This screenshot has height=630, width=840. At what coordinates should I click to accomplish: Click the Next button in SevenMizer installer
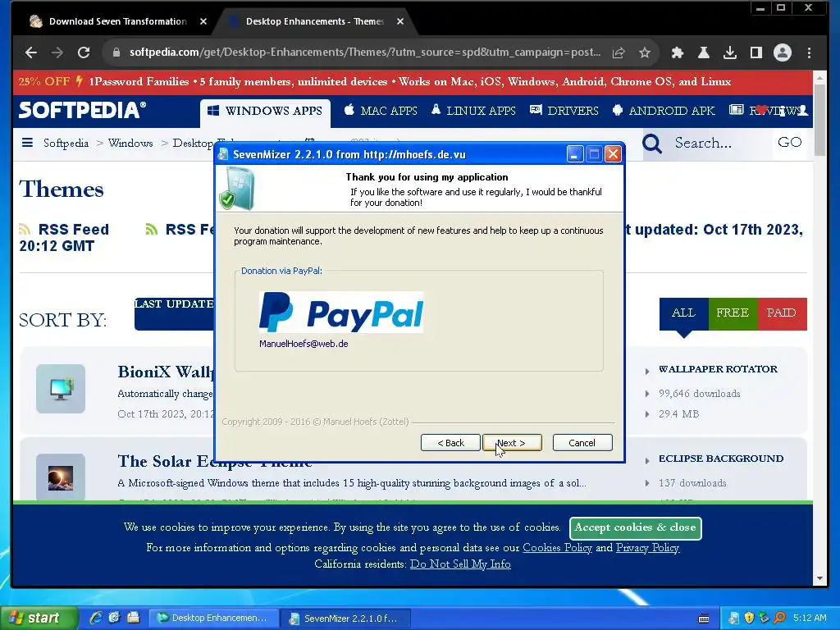tap(512, 442)
